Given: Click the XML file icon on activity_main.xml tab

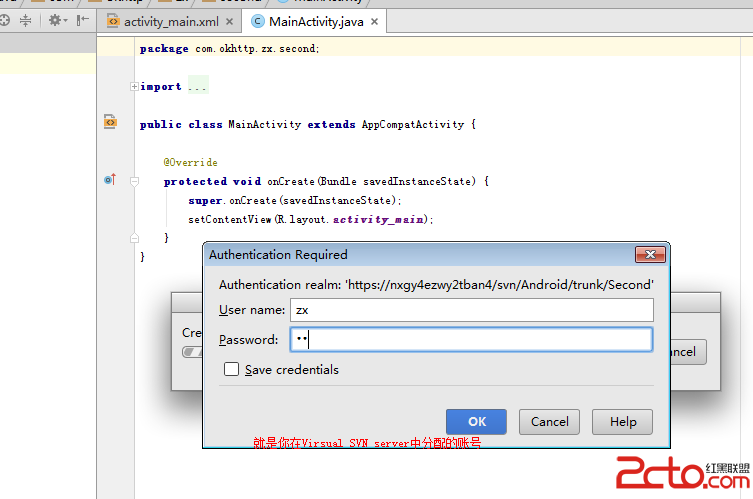Looking at the screenshot, I should (x=113, y=21).
